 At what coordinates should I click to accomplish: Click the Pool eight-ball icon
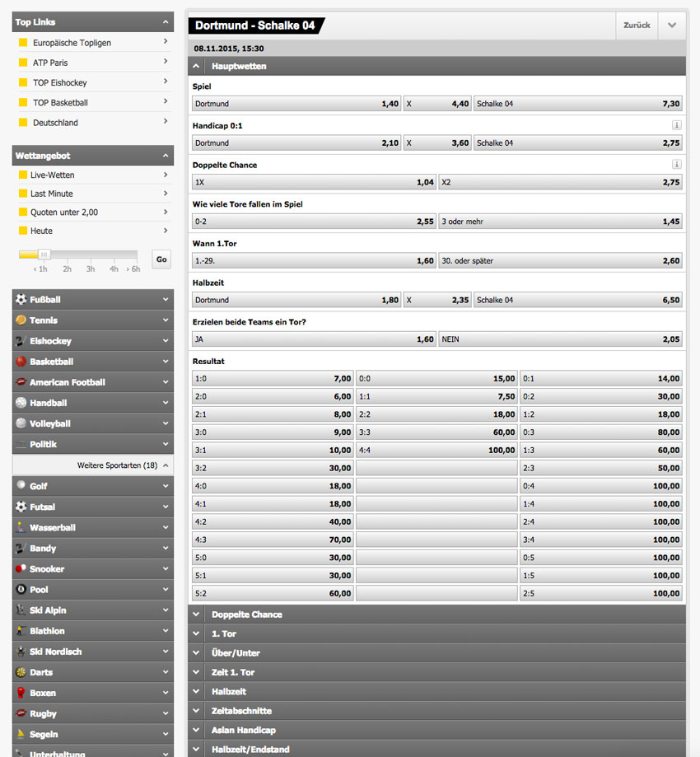(x=21, y=590)
